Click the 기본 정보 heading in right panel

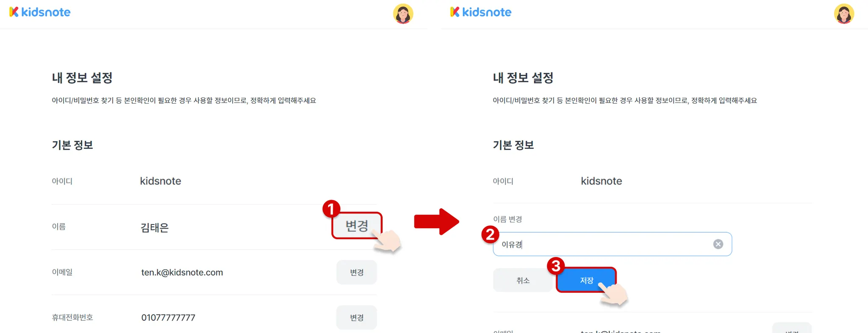(x=513, y=145)
